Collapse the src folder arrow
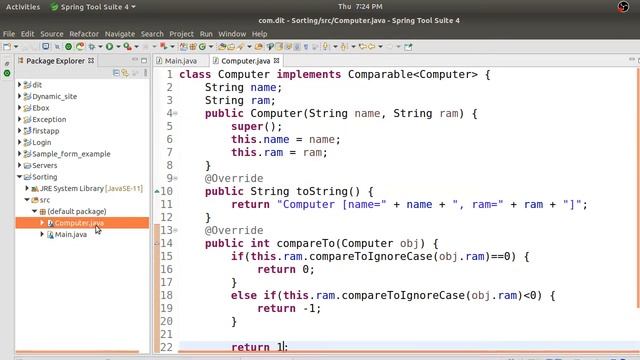Viewport: 640px width, 360px height. click(x=27, y=200)
